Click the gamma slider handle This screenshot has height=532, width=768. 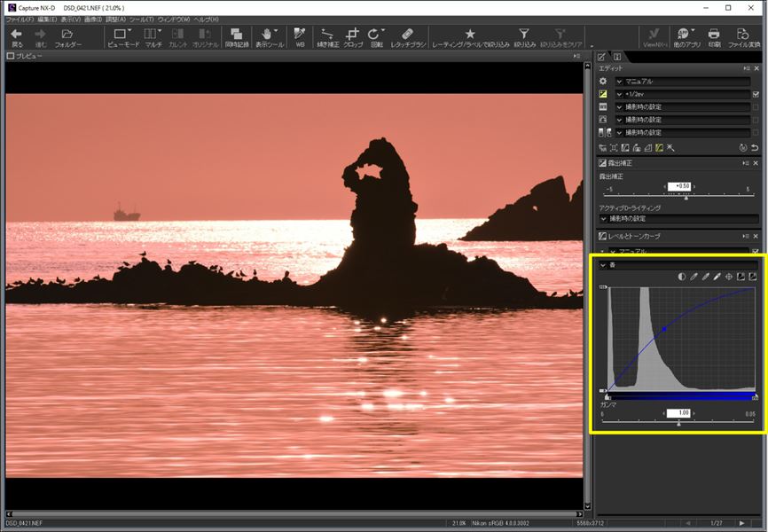(x=678, y=423)
